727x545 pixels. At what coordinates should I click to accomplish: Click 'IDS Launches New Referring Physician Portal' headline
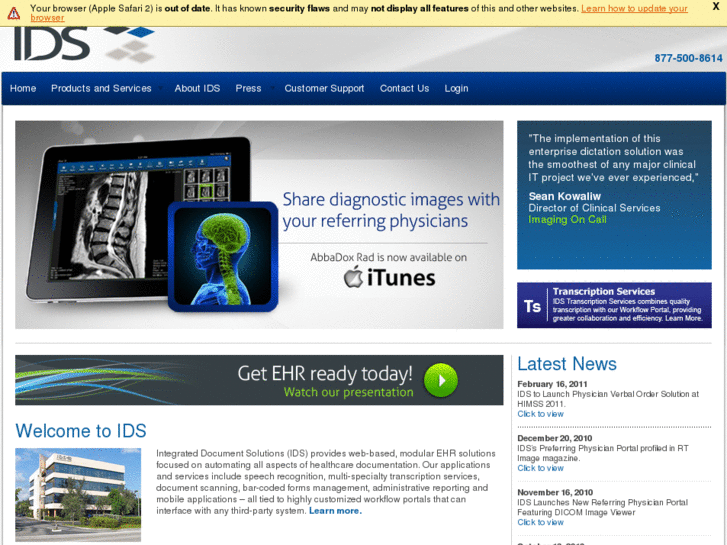(x=602, y=507)
